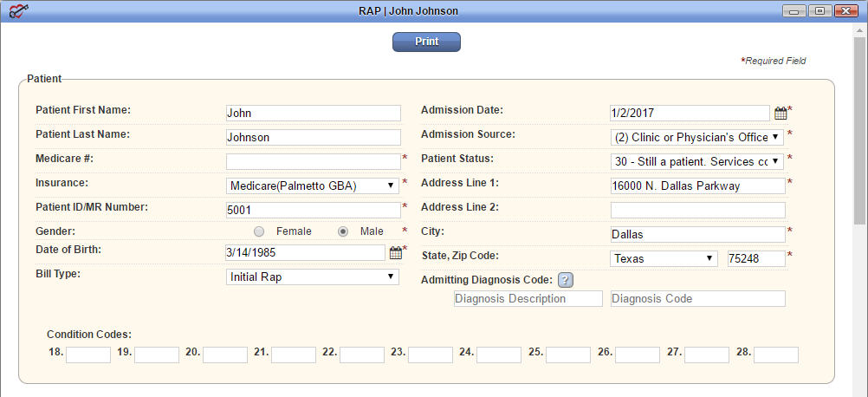Screen dimensions: 868x397
Task: Close the RAP John Johnson window
Action: [845, 10]
